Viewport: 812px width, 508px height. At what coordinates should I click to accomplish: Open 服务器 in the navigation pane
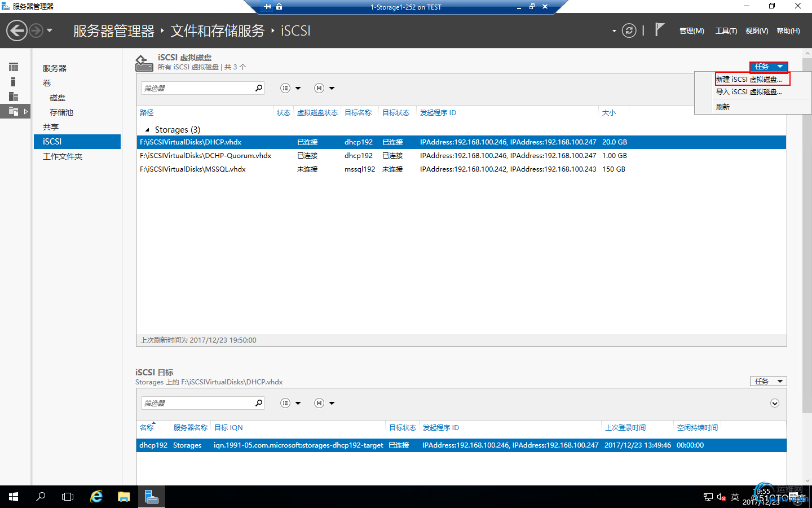point(55,68)
